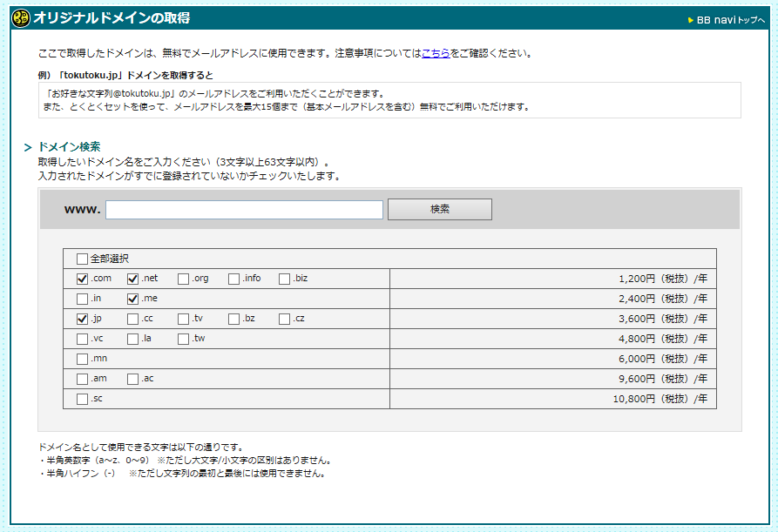Deselect the .jp domain checkbox
The width and height of the screenshot is (778, 532).
(82, 319)
